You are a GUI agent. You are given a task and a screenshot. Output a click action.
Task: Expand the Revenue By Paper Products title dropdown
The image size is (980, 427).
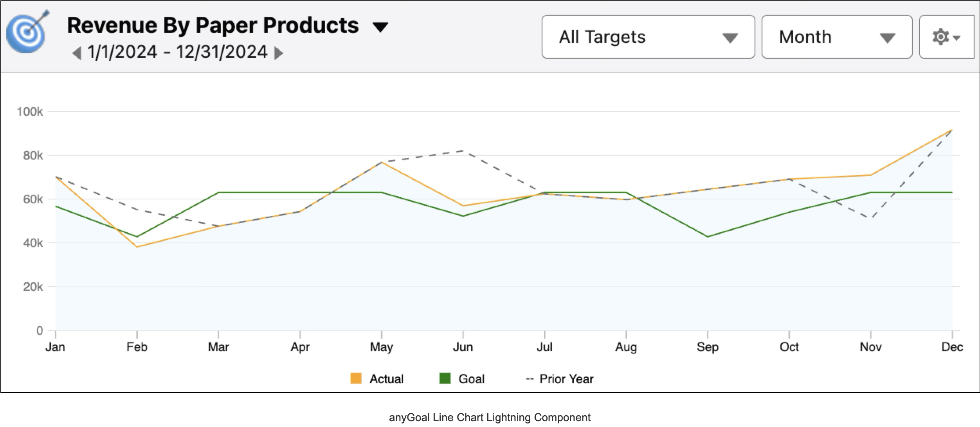tap(380, 27)
